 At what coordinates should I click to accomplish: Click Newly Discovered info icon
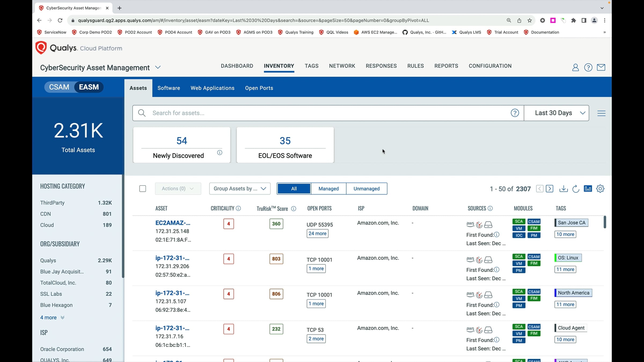click(219, 153)
